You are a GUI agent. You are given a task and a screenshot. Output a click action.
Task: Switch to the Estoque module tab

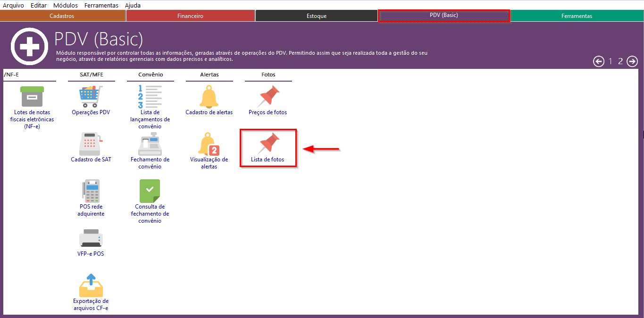[x=317, y=16]
